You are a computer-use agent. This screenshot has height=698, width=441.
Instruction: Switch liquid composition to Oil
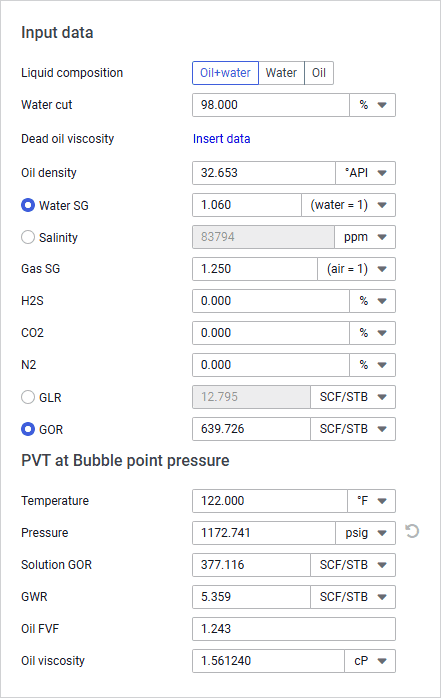tap(319, 73)
